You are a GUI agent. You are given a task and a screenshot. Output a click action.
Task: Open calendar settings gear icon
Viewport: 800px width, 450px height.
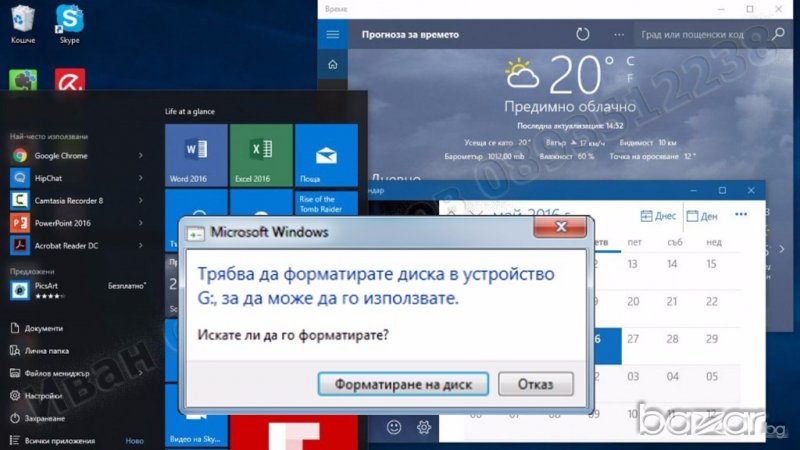tap(424, 427)
